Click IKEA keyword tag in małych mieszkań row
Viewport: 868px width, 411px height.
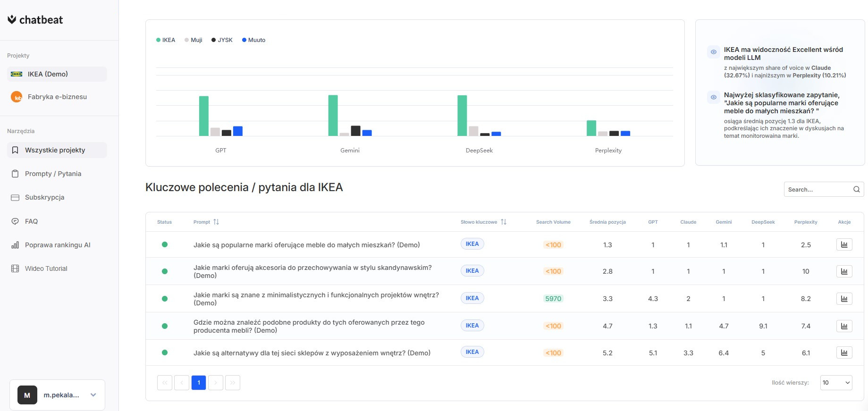pyautogui.click(x=472, y=244)
